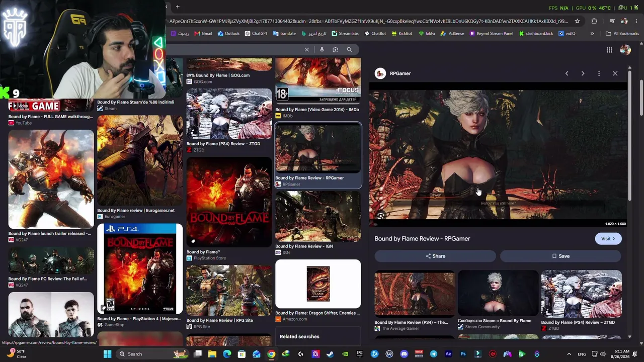Open more options menu in preview panel
This screenshot has width=644, height=362.
tap(599, 73)
